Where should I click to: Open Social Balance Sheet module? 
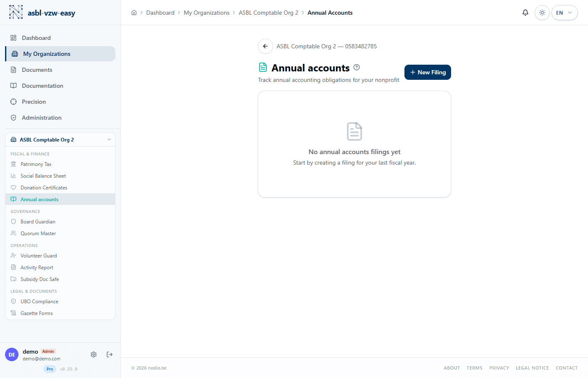pyautogui.click(x=60, y=176)
